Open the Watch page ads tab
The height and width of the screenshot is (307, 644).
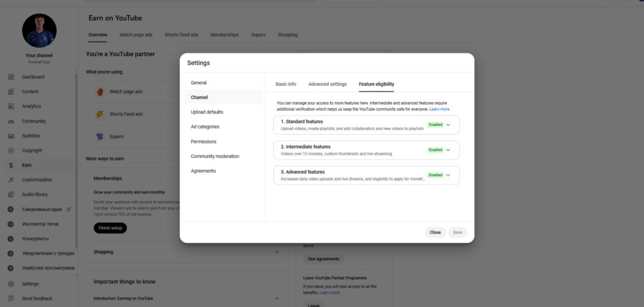[136, 35]
